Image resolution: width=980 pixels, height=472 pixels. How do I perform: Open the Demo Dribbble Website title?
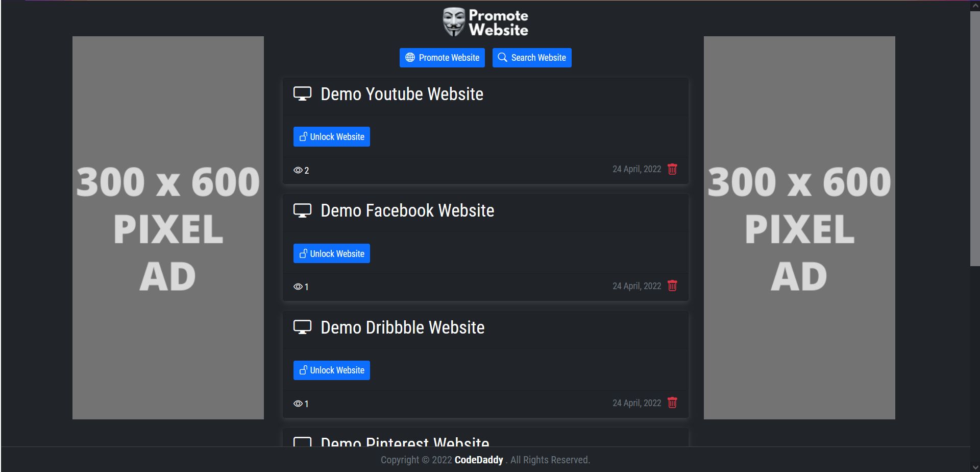(x=402, y=327)
